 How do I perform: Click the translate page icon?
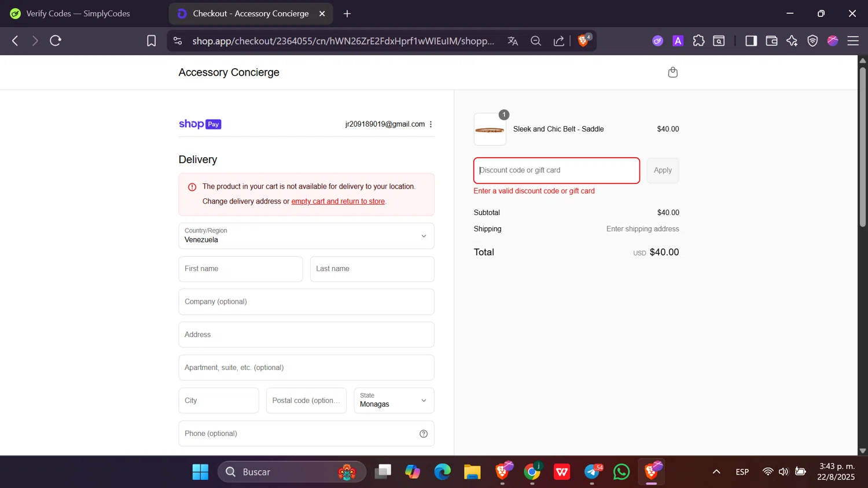pyautogui.click(x=513, y=40)
